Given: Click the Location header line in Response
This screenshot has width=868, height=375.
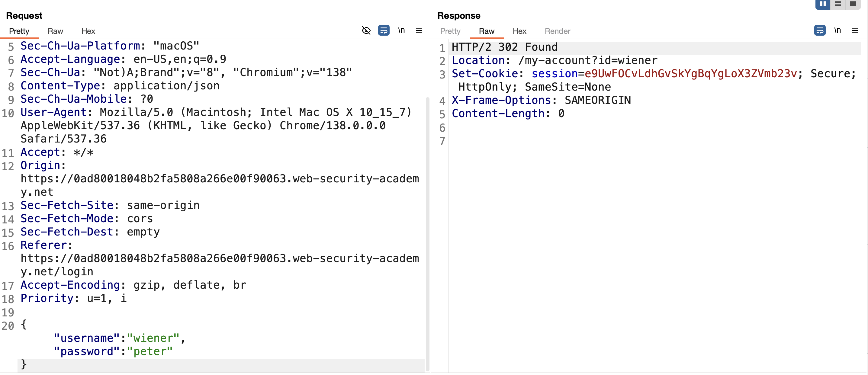Looking at the screenshot, I should [554, 60].
